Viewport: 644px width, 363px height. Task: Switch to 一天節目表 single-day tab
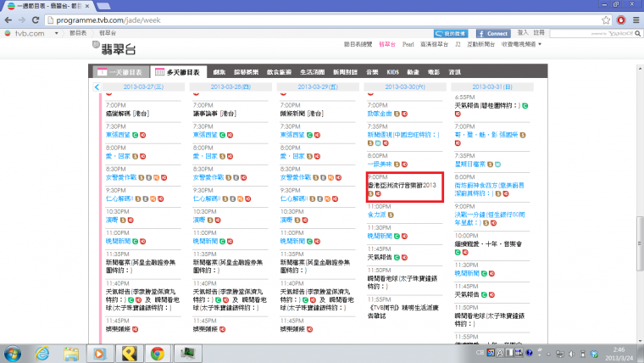[x=120, y=72]
